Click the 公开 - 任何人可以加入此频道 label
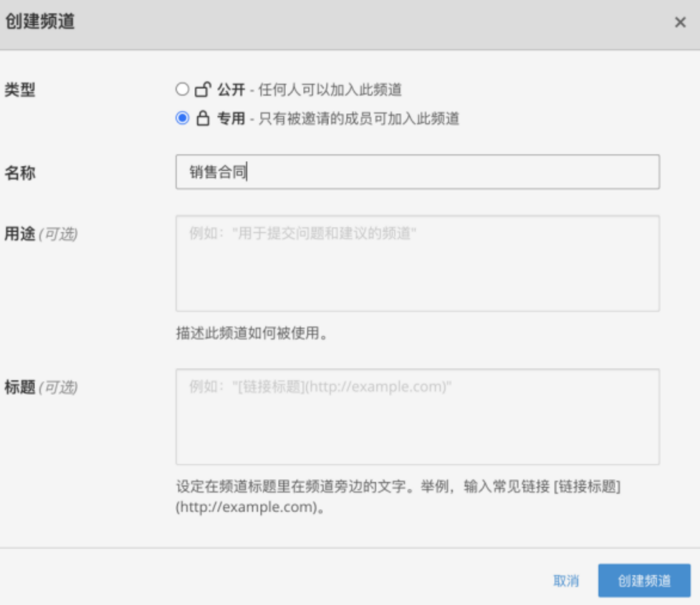Image resolution: width=700 pixels, height=605 pixels. click(x=309, y=89)
